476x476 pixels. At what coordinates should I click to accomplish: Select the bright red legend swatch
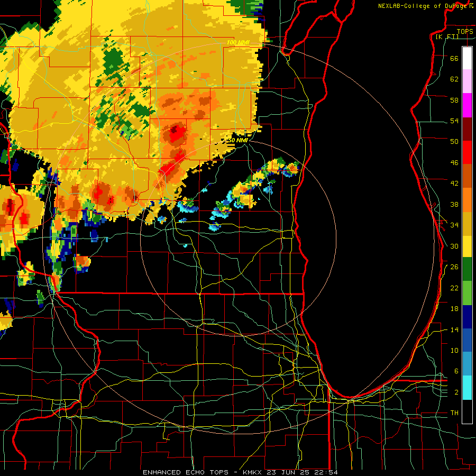(x=467, y=152)
